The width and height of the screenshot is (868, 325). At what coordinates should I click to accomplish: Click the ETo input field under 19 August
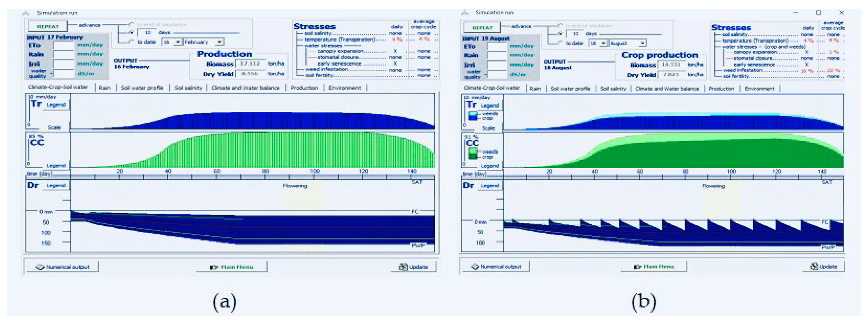[497, 46]
